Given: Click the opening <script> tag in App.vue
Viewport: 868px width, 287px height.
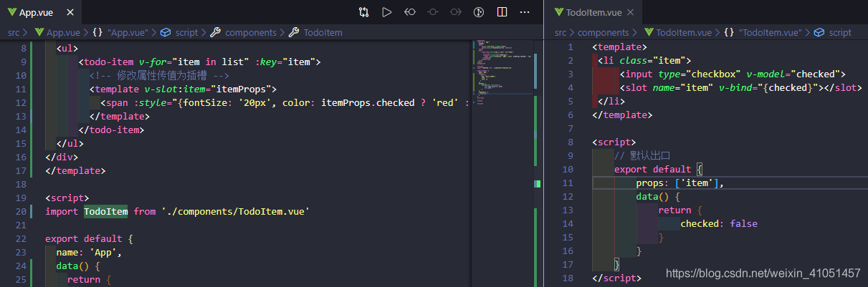Looking at the screenshot, I should [x=67, y=198].
